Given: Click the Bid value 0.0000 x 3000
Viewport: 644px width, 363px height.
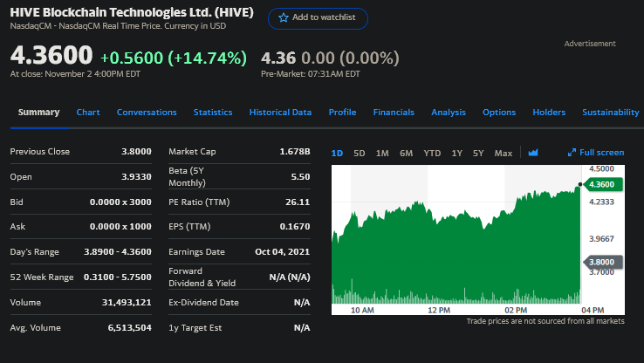Looking at the screenshot, I should pos(120,202).
